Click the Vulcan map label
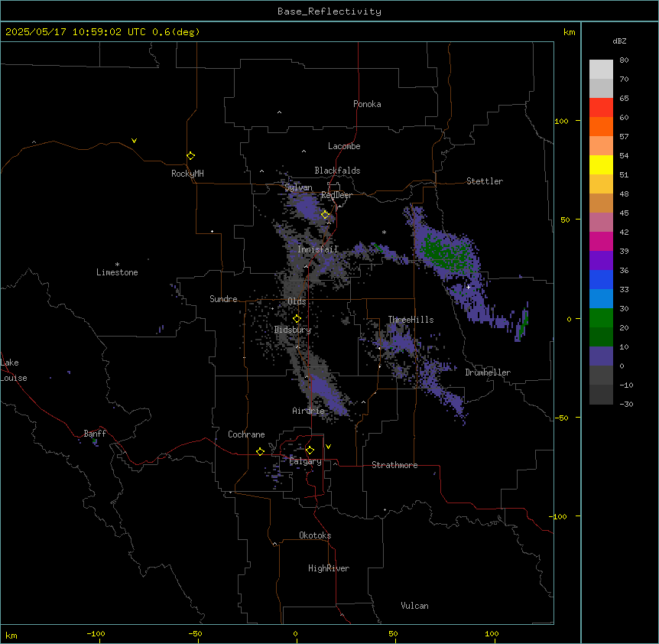Image resolution: width=659 pixels, height=644 pixels. [415, 606]
